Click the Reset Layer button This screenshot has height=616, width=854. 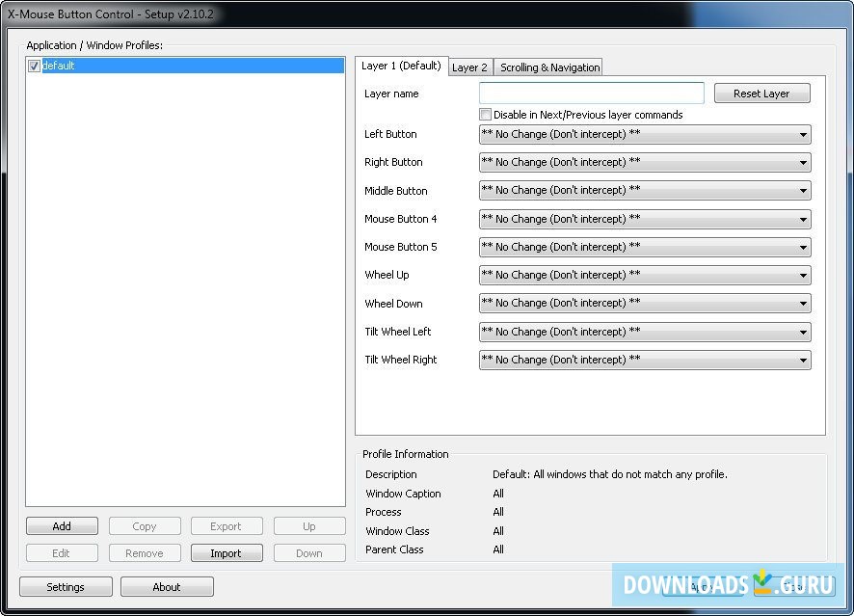(761, 94)
